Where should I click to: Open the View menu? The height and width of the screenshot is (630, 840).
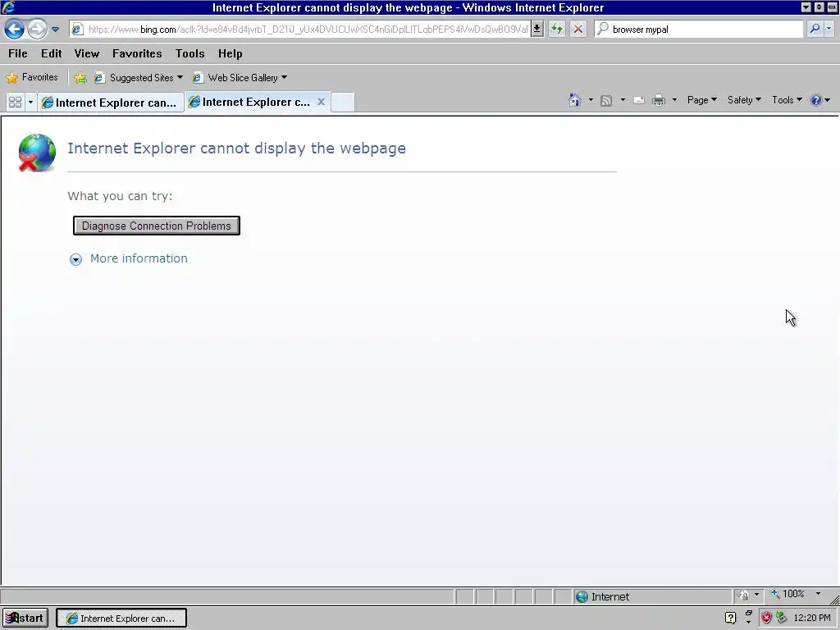click(x=87, y=53)
